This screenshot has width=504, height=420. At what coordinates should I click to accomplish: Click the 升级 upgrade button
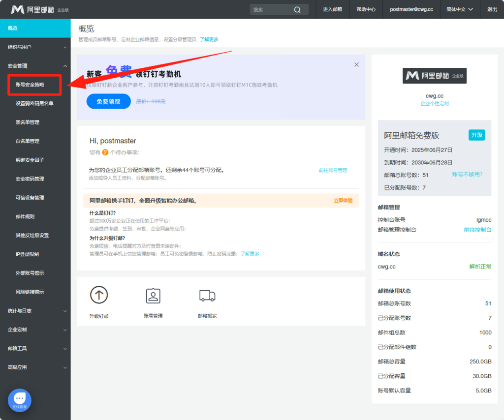click(476, 135)
